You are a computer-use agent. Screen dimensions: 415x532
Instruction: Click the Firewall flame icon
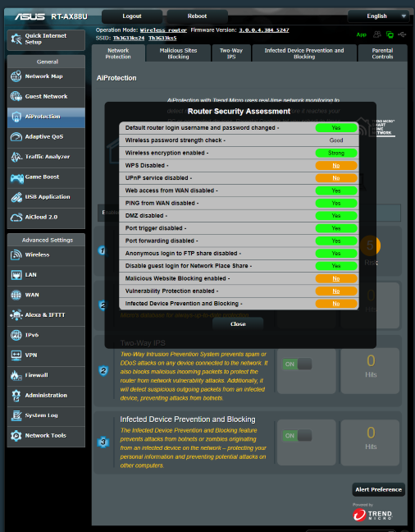(x=16, y=375)
